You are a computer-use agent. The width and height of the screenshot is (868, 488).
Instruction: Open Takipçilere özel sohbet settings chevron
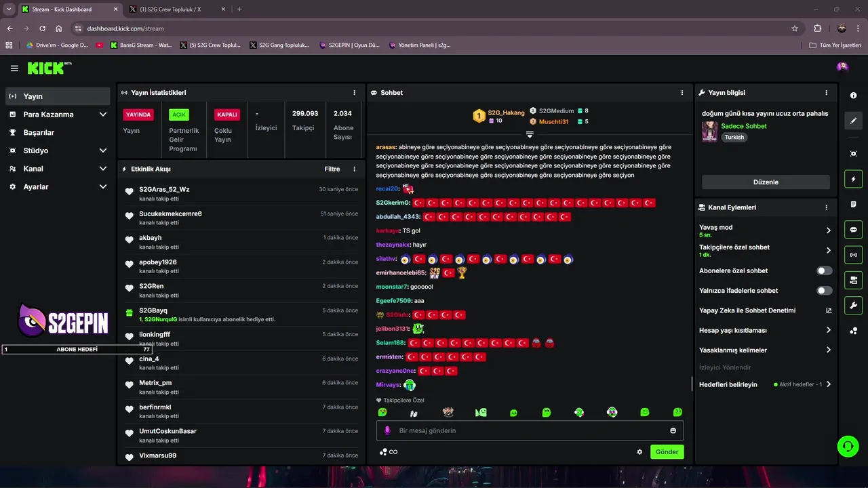coord(828,250)
